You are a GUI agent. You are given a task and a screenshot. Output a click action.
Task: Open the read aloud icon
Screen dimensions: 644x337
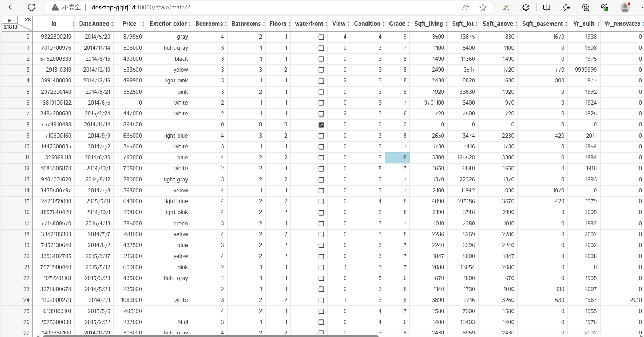pyautogui.click(x=466, y=7)
